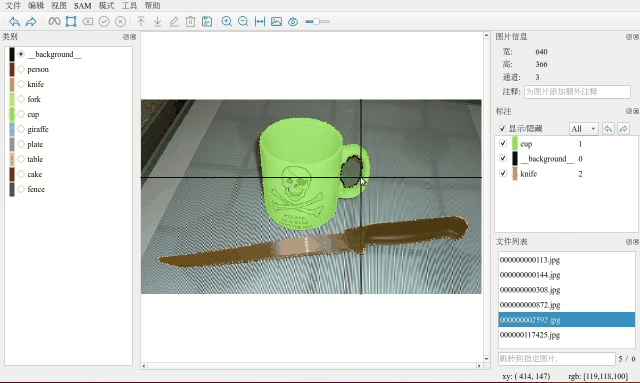Screen dimensions: 640x383
Task: Move annotation to bottom with down arrow icon
Action: tap(157, 22)
